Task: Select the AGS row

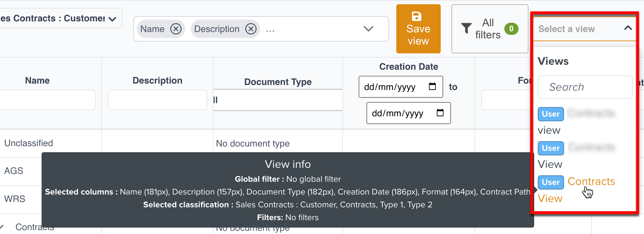Action: pyautogui.click(x=14, y=171)
